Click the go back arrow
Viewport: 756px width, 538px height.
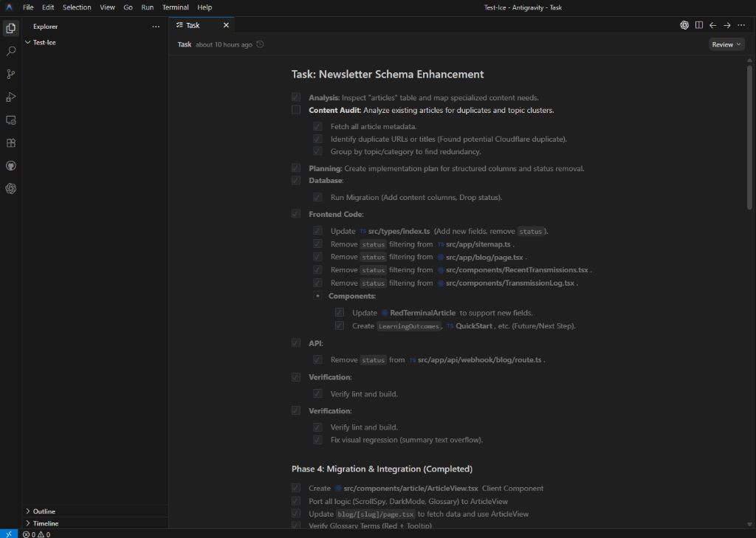coord(712,25)
